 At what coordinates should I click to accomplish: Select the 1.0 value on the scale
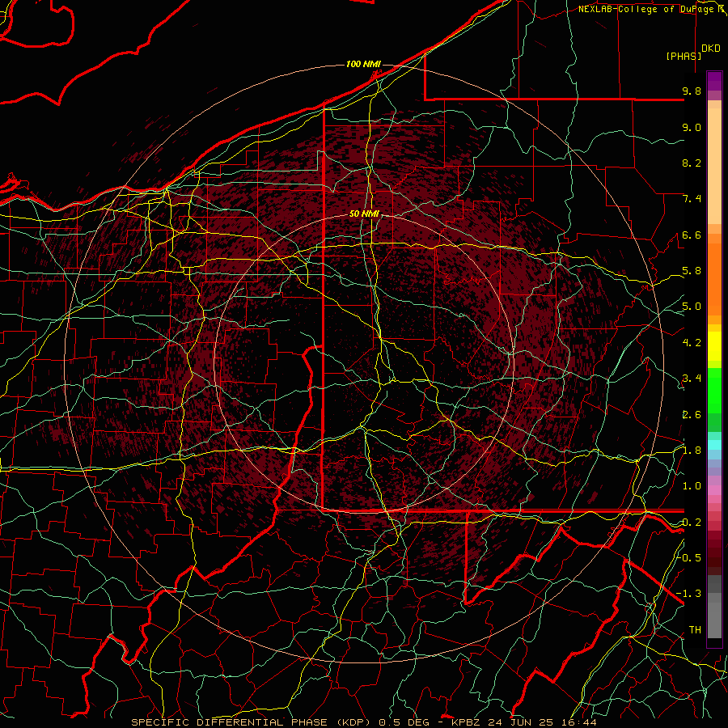[x=692, y=486]
